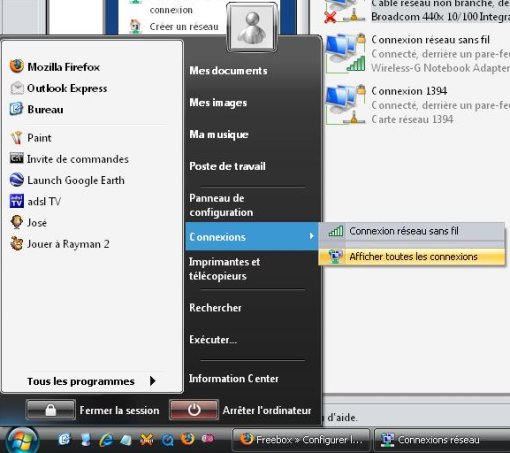510x453 pixels.
Task: Open Mozilla Firefox from the start menu
Action: tap(55, 67)
